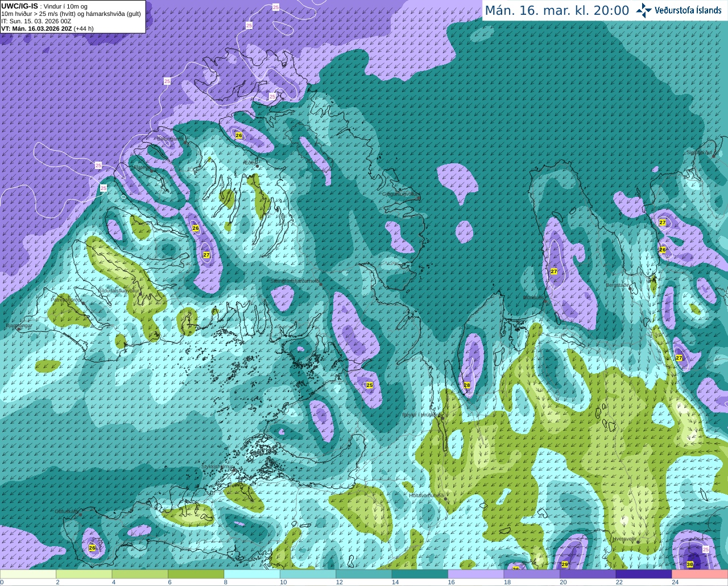Image resolution: width=728 pixels, height=586 pixels.
Task: Pick the 12–14 m/s legend swatch
Action: (x=365, y=574)
